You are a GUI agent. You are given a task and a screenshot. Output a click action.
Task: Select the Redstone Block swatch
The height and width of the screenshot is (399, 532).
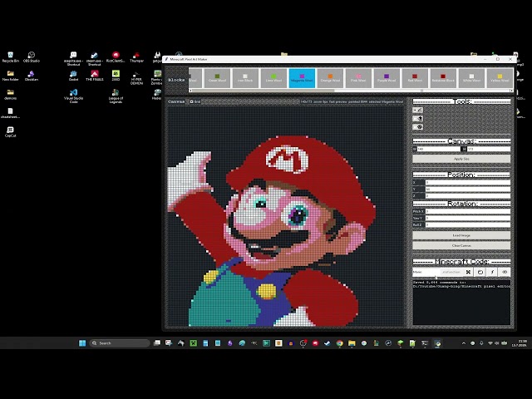click(443, 78)
